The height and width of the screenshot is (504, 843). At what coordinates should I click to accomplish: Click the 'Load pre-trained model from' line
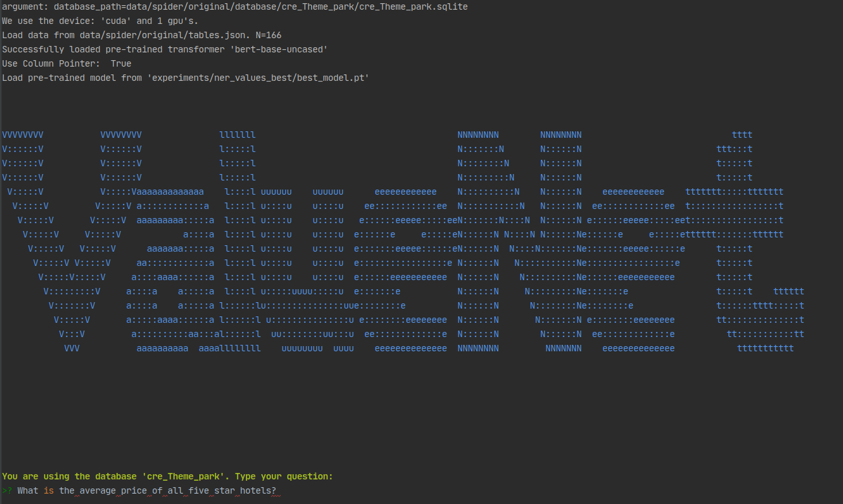coord(186,78)
